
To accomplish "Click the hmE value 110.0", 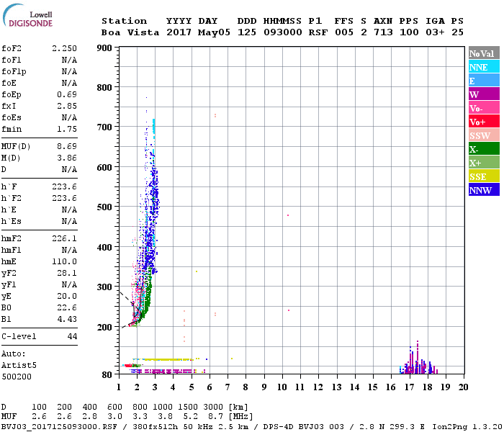I will 64,261.
